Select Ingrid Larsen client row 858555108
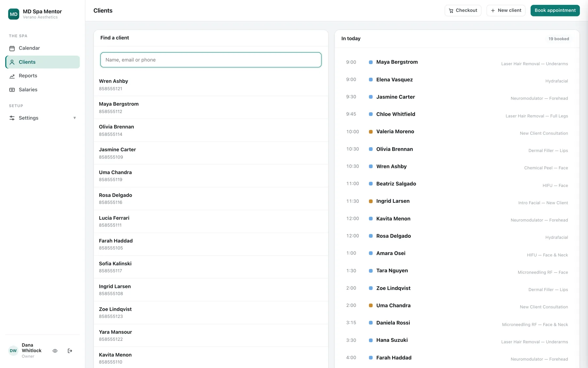The height and width of the screenshot is (368, 588). point(211,290)
